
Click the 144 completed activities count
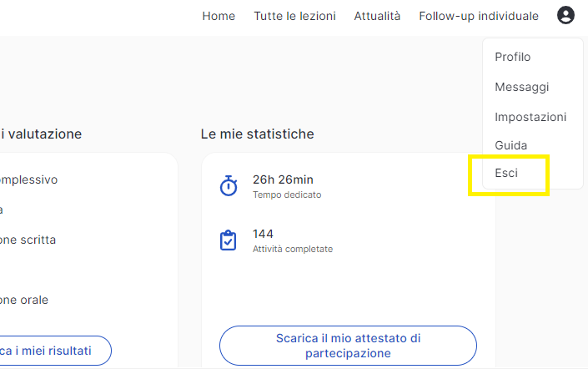click(x=263, y=234)
